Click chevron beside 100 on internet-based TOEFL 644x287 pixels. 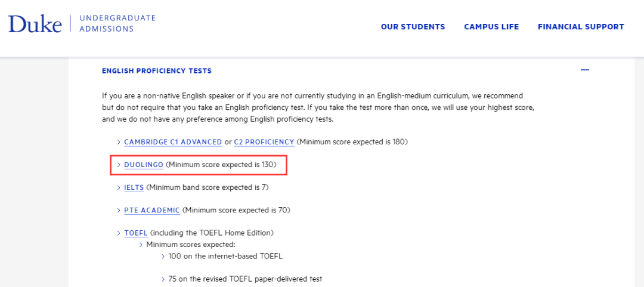(x=163, y=256)
